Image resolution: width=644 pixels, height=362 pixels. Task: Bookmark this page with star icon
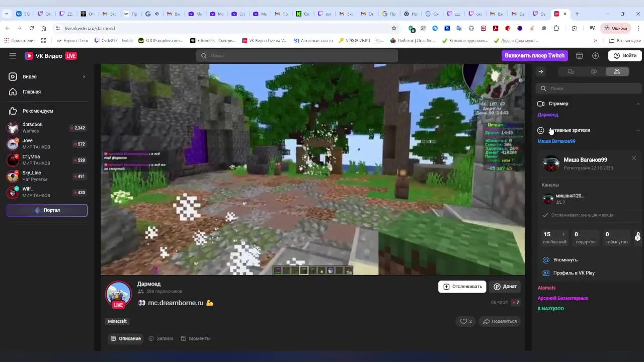[x=394, y=28]
